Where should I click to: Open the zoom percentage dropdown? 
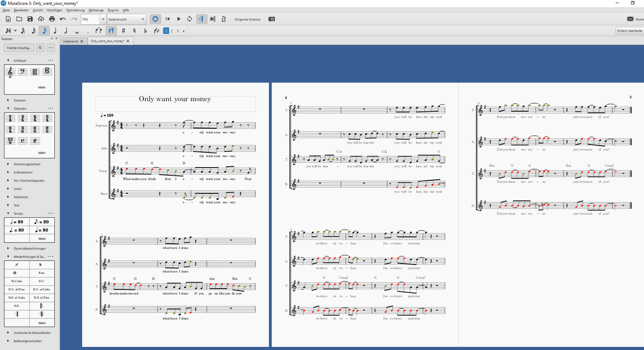pyautogui.click(x=103, y=19)
